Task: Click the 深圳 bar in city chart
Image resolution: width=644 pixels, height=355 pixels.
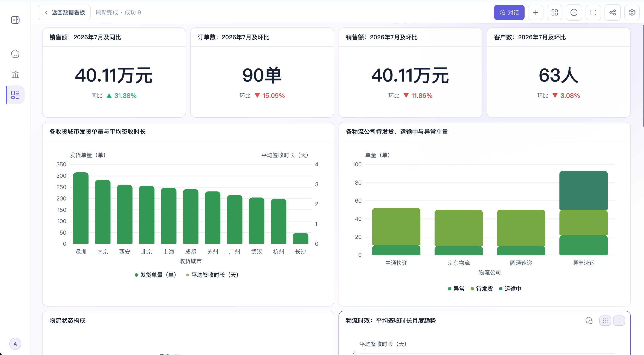Action: [x=81, y=208]
